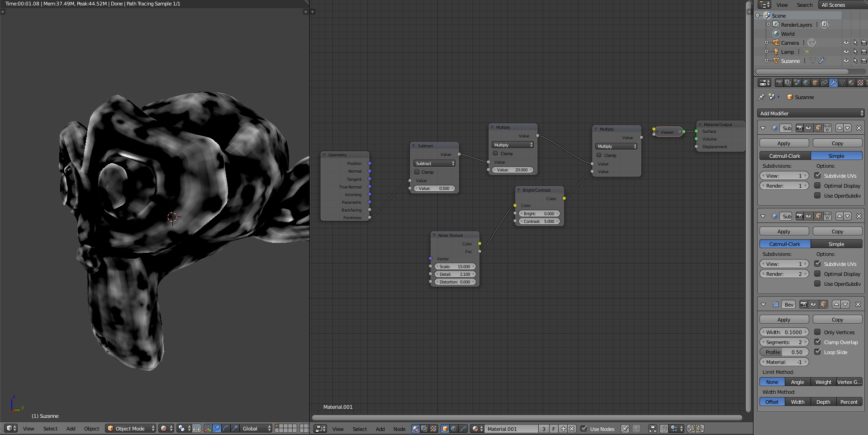Image resolution: width=868 pixels, height=435 pixels.
Task: Open the Render properties tab (camera icon)
Action: 779,83
